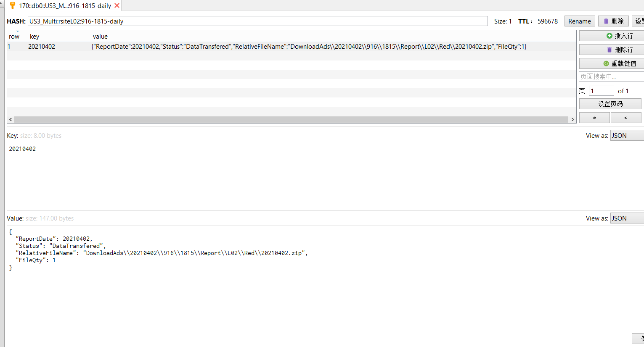Click inside the HASH key name field
The image size is (644, 347).
point(252,21)
